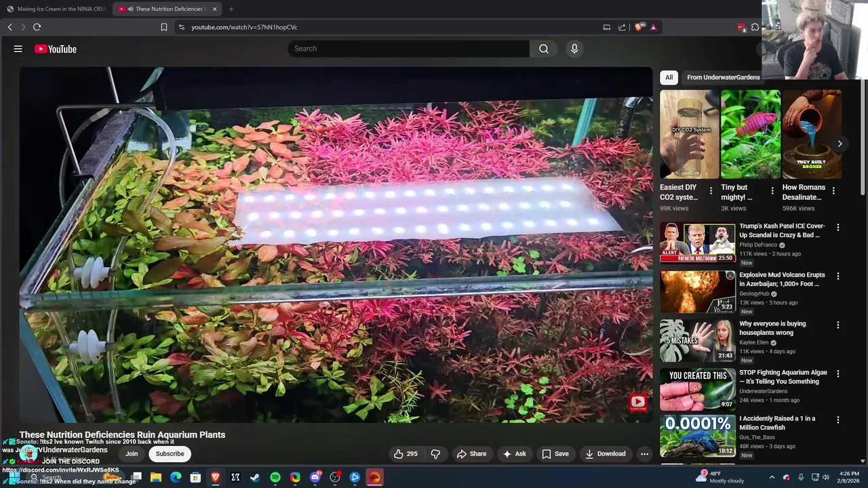Click the aquarium video player area

click(x=336, y=245)
